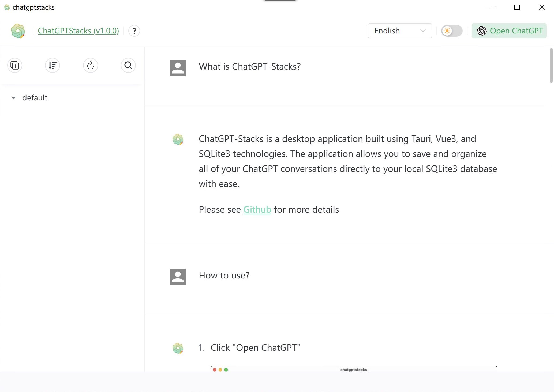Viewport: 554px width, 392px height.
Task: Follow the Github link in answer
Action: pos(257,209)
